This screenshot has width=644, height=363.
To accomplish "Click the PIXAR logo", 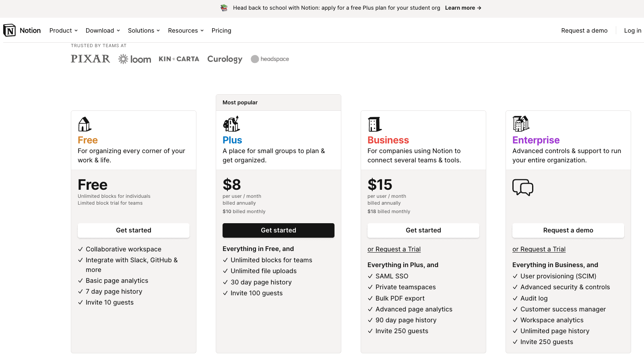I will coord(90,59).
